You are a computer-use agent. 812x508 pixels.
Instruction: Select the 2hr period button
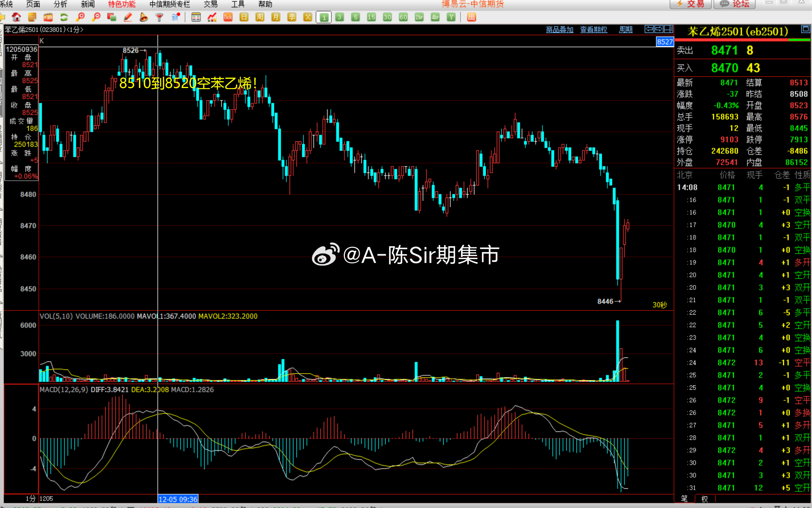[x=419, y=17]
